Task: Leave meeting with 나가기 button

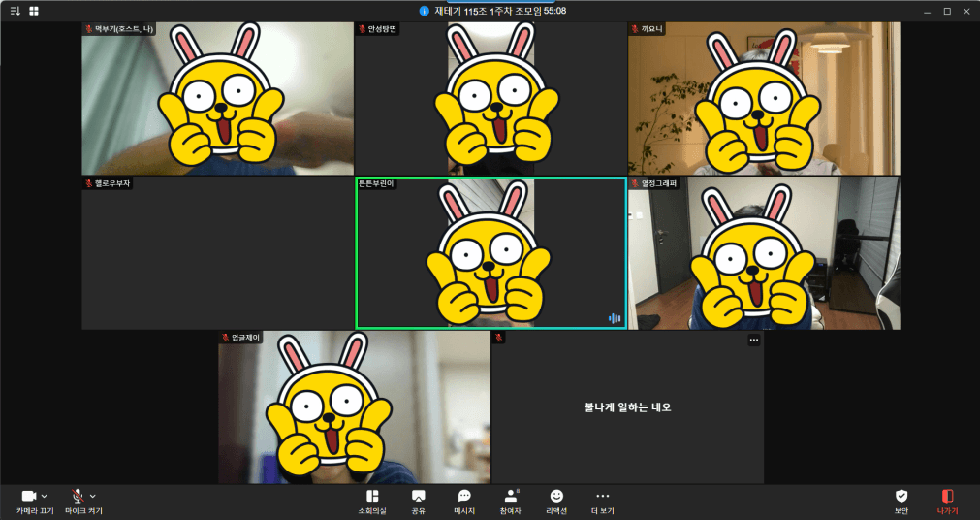Action: pyautogui.click(x=947, y=502)
